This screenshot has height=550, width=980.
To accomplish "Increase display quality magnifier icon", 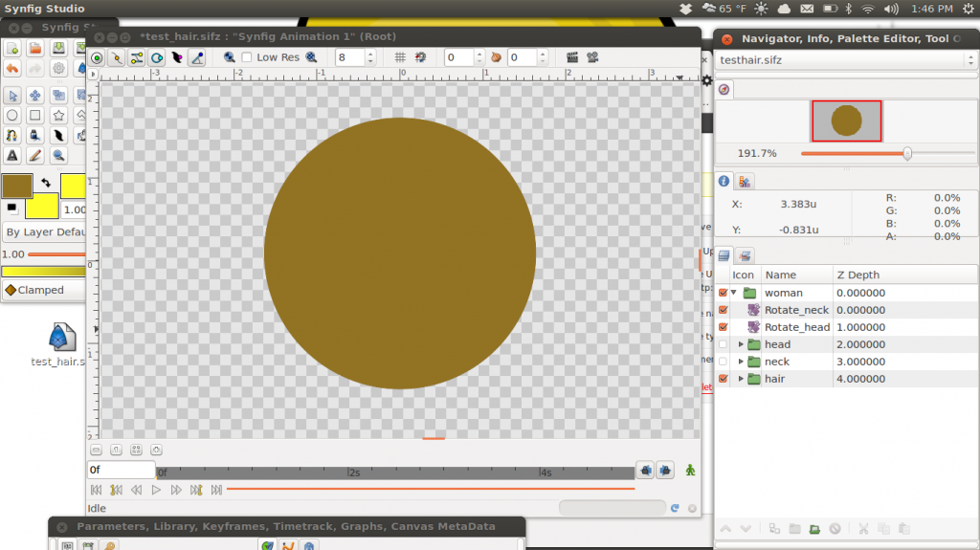I will [x=230, y=57].
